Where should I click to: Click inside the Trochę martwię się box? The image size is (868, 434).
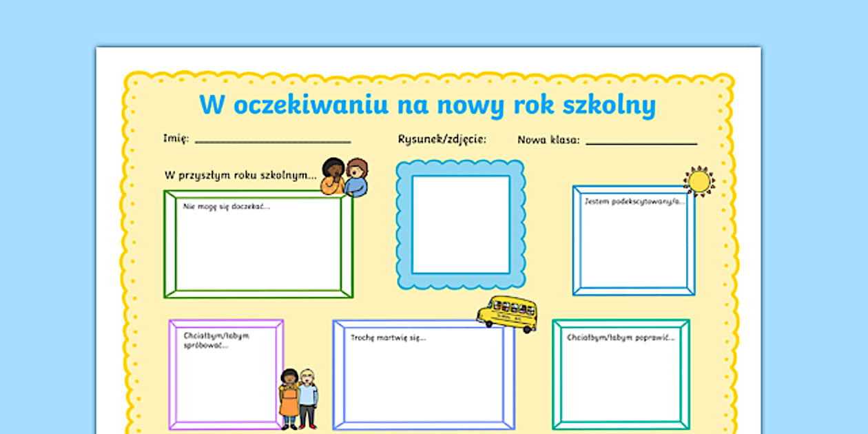(x=423, y=379)
